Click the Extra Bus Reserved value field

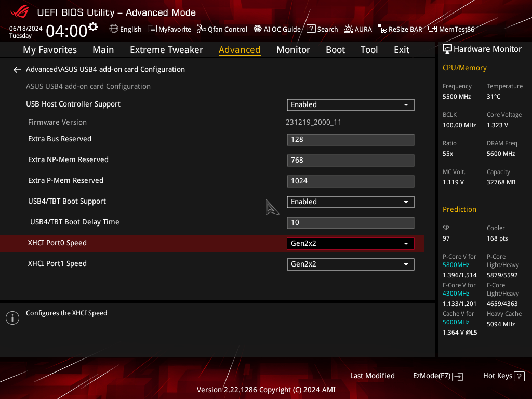pos(350,139)
